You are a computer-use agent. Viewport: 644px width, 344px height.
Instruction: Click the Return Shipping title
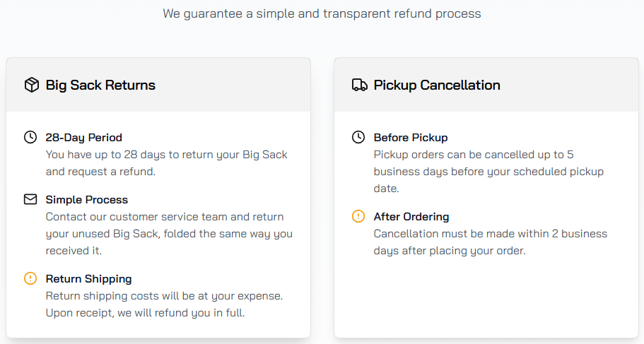(x=88, y=279)
